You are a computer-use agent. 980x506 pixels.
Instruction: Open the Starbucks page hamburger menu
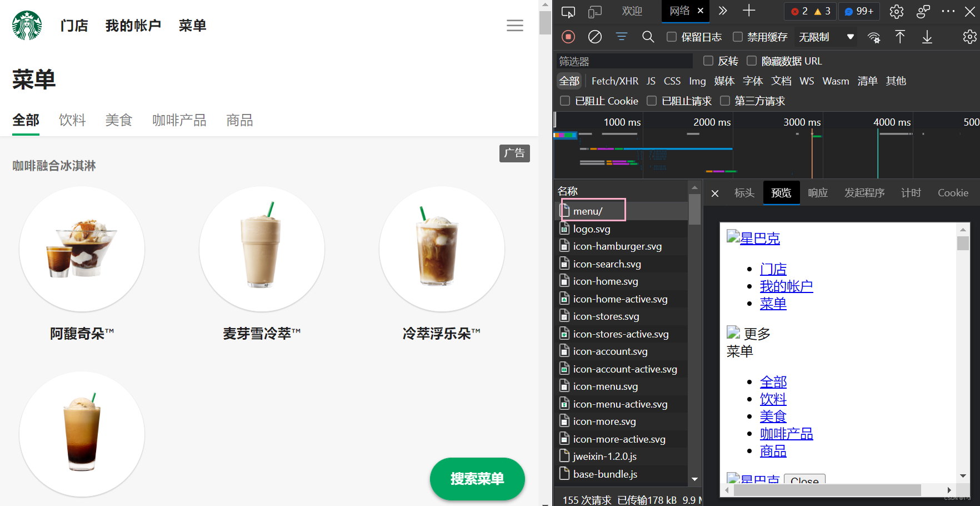tap(515, 25)
